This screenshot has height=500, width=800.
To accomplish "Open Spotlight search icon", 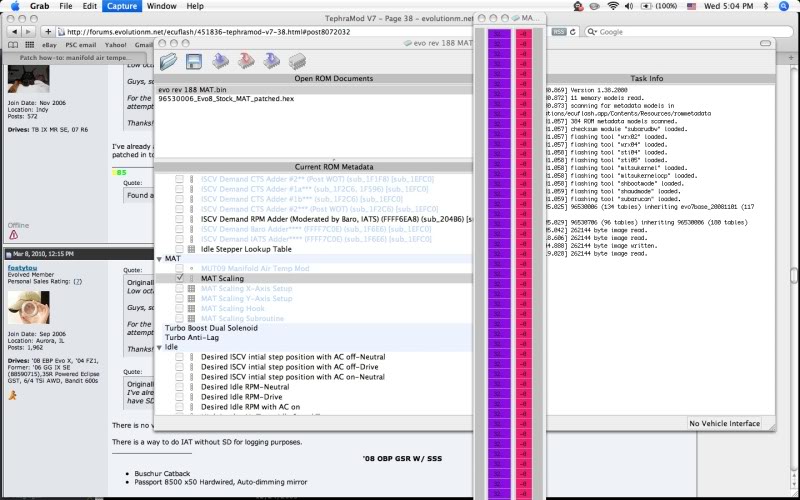I will point(784,6).
